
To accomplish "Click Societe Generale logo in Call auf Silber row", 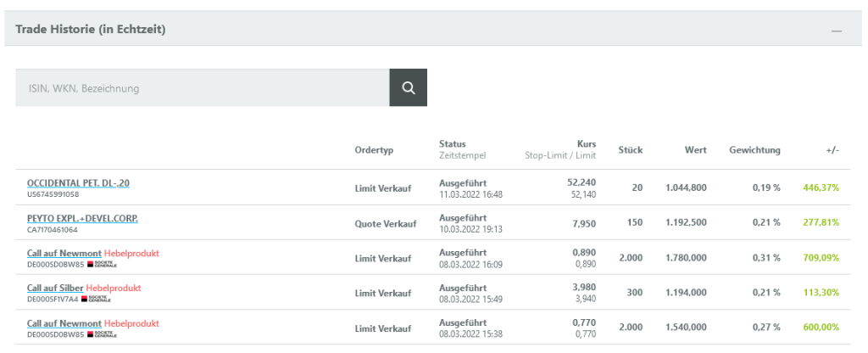I will tap(96, 300).
